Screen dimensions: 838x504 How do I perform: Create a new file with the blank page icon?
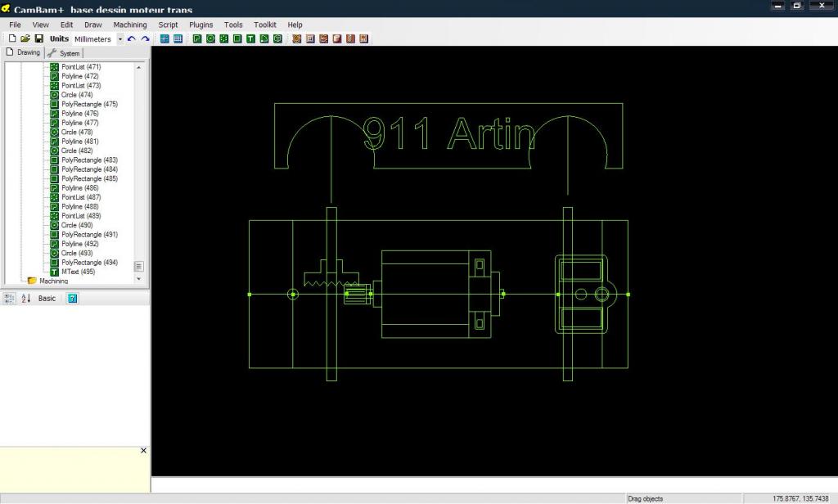[x=12, y=38]
